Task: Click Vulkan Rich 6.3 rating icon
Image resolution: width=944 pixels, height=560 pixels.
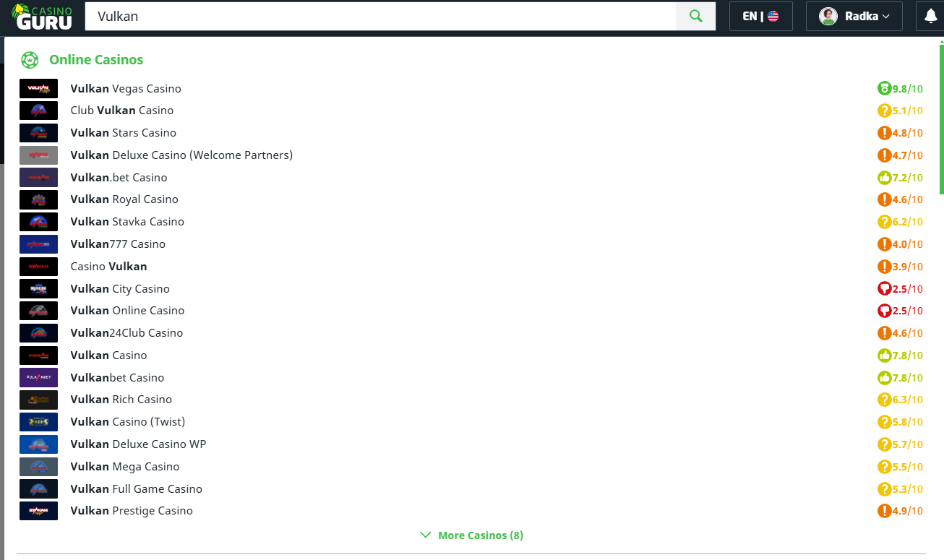Action: (x=884, y=400)
